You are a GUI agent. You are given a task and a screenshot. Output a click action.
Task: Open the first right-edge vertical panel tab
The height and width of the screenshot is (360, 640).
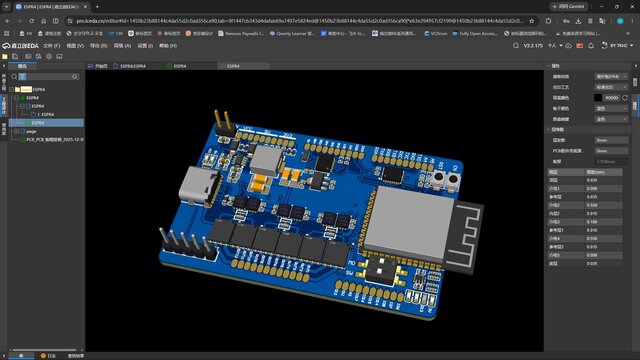tap(635, 82)
